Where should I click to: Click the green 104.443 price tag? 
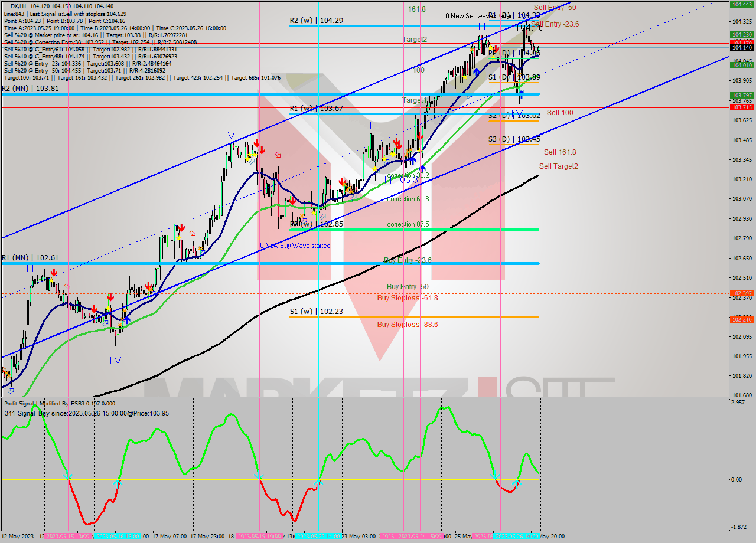(x=742, y=4)
